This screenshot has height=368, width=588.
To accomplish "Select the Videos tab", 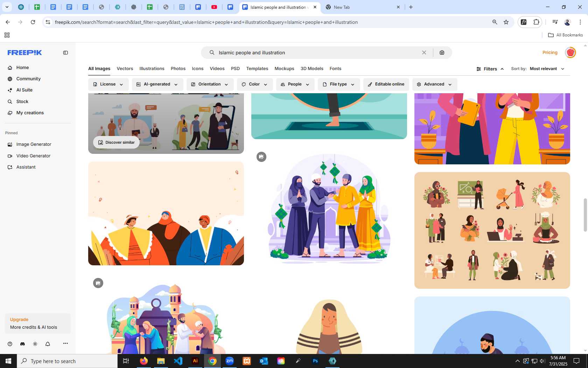I will point(217,69).
